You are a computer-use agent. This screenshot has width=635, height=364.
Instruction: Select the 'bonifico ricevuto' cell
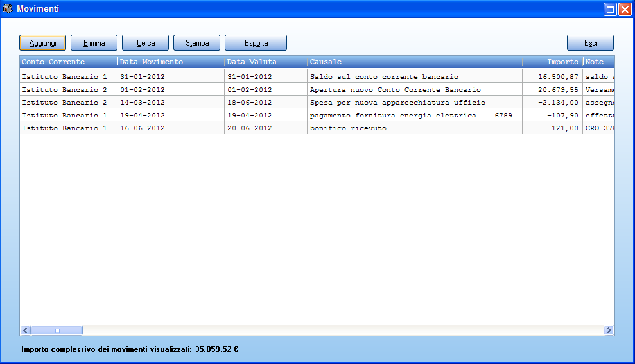click(x=415, y=128)
